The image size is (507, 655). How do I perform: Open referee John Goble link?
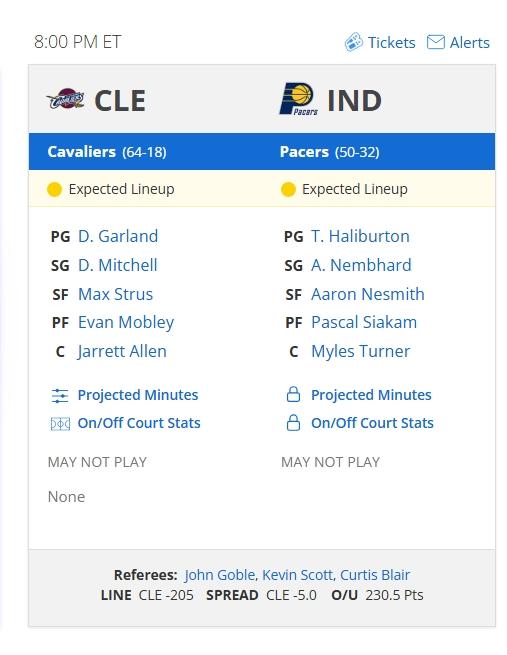pos(220,575)
